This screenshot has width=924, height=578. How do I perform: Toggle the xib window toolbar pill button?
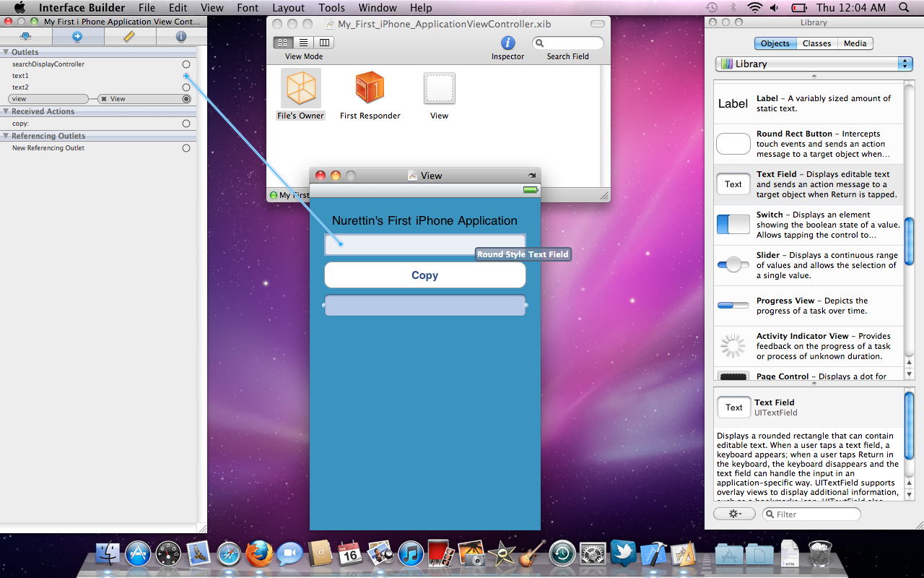pos(597,24)
